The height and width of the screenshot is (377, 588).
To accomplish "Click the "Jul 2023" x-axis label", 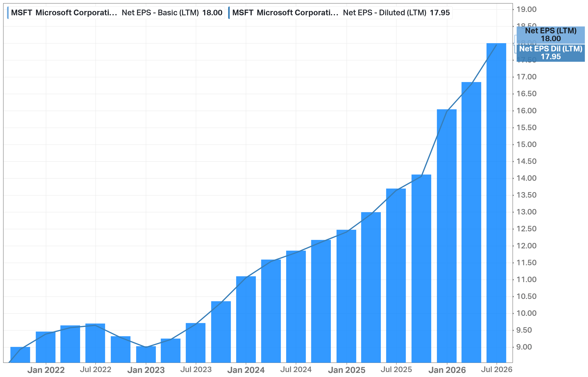I will tap(196, 369).
